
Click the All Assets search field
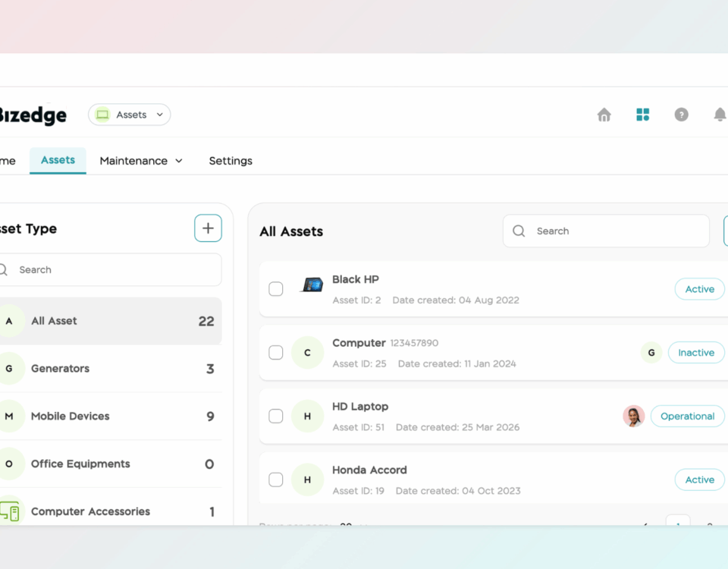pyautogui.click(x=614, y=231)
